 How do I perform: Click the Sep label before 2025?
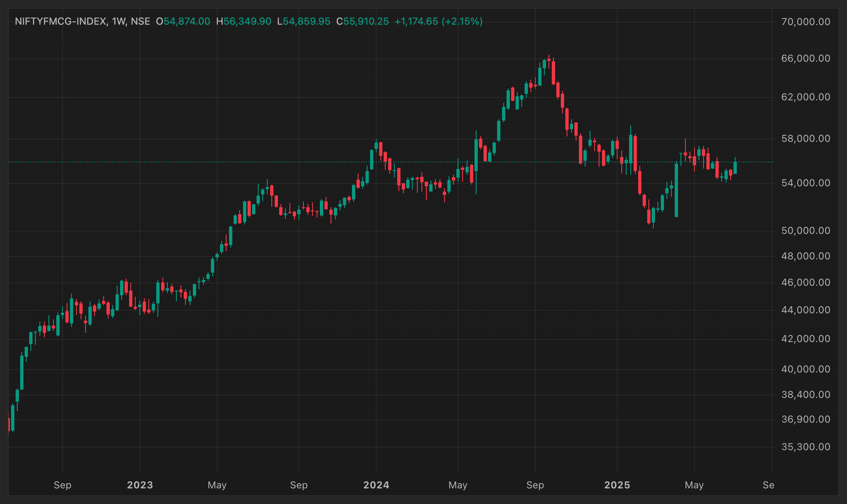tap(535, 485)
